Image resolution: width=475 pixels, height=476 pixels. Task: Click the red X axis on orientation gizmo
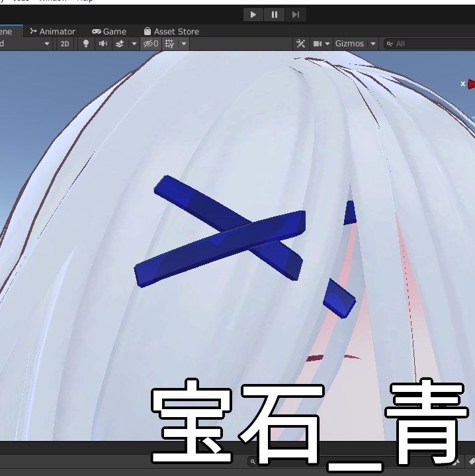(x=471, y=84)
